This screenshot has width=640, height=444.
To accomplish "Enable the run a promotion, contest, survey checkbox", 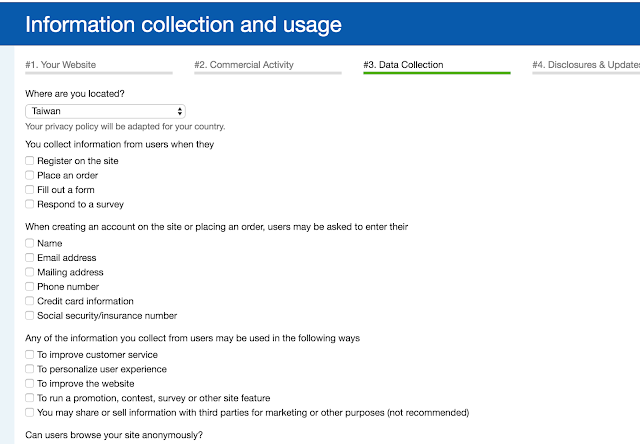I will (x=29, y=398).
